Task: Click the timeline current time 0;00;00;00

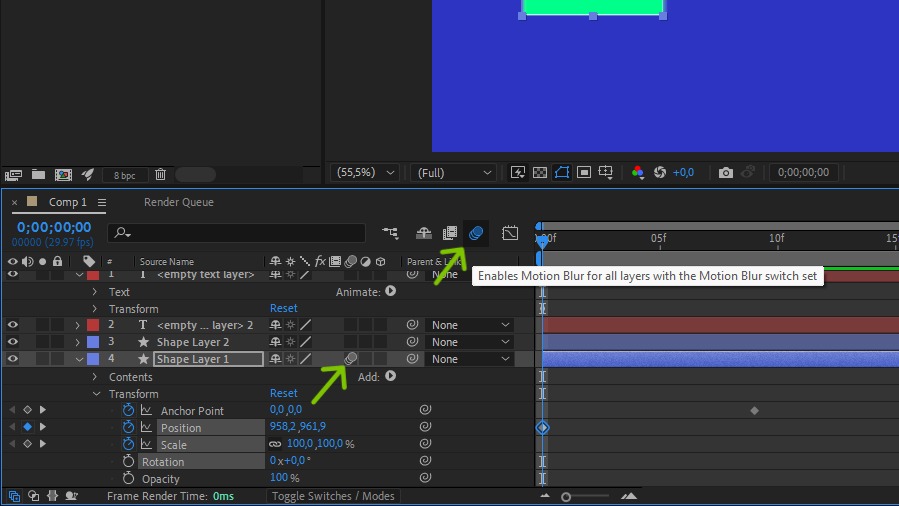Action: coord(54,227)
